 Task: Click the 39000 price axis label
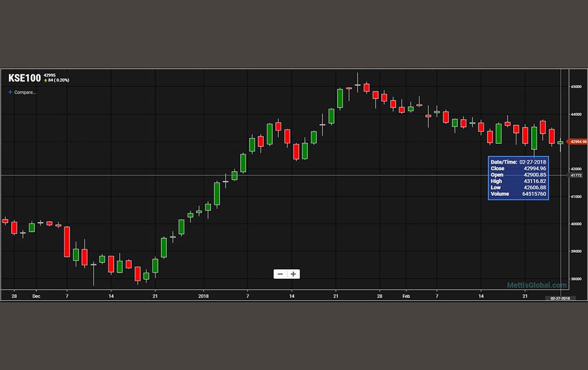tap(576, 252)
